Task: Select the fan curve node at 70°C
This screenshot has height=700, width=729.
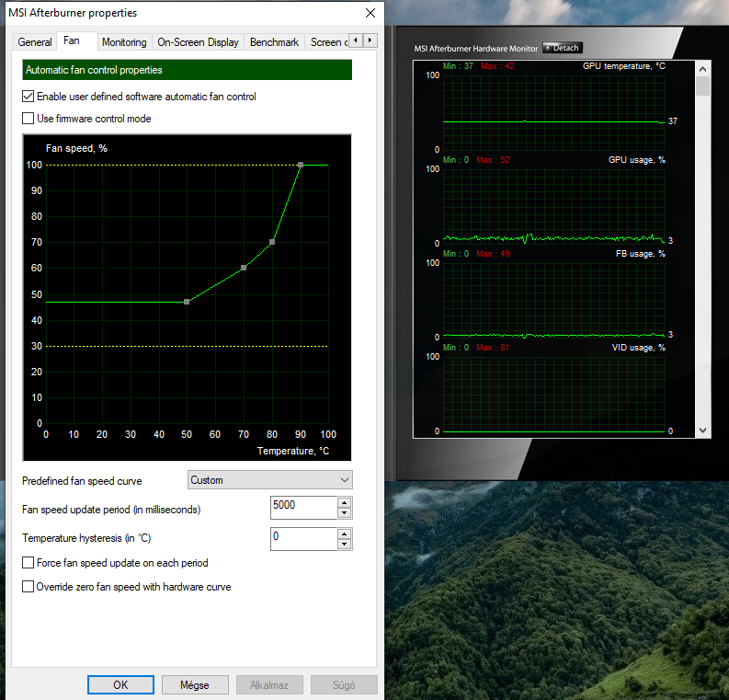Action: 244,268
